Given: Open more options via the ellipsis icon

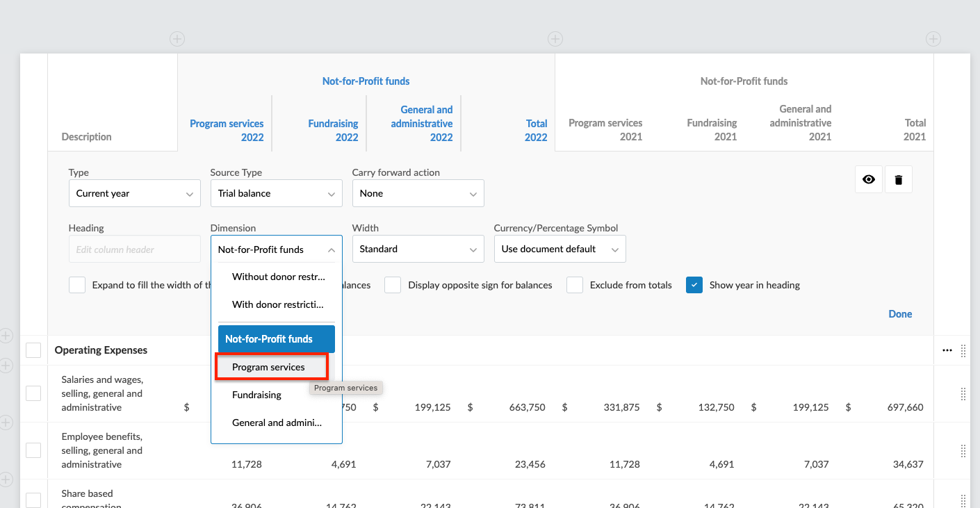Looking at the screenshot, I should (947, 350).
